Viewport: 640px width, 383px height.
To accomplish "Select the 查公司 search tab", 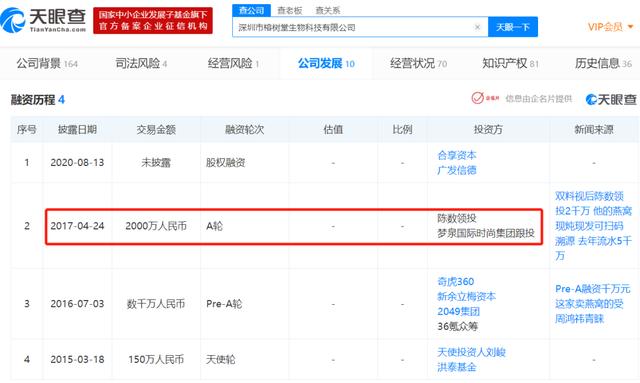I will pyautogui.click(x=251, y=11).
